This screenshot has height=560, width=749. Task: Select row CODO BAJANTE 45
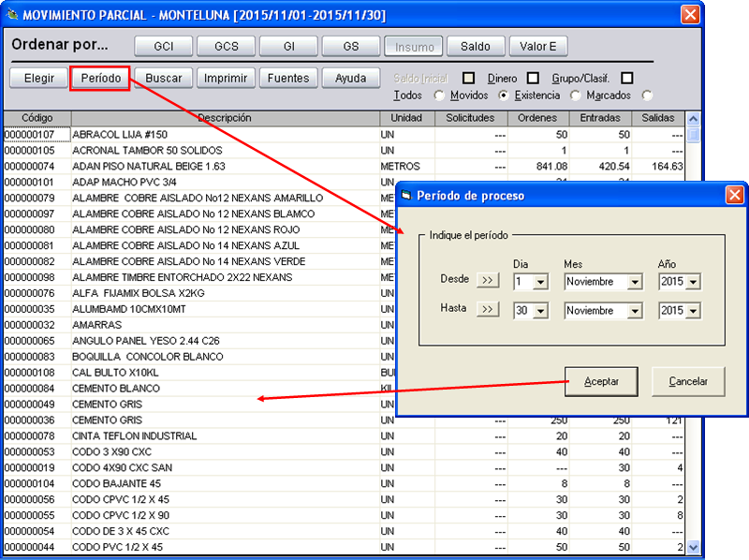[344, 483]
